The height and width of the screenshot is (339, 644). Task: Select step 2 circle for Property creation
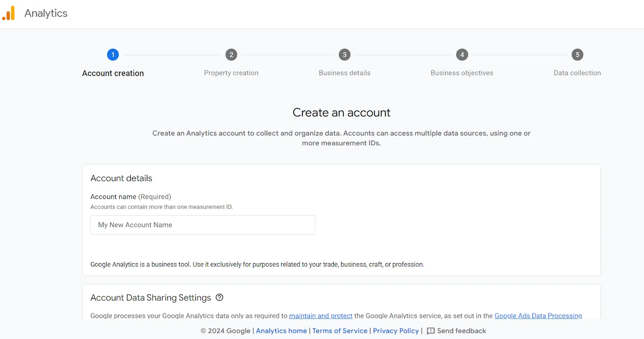pos(231,55)
